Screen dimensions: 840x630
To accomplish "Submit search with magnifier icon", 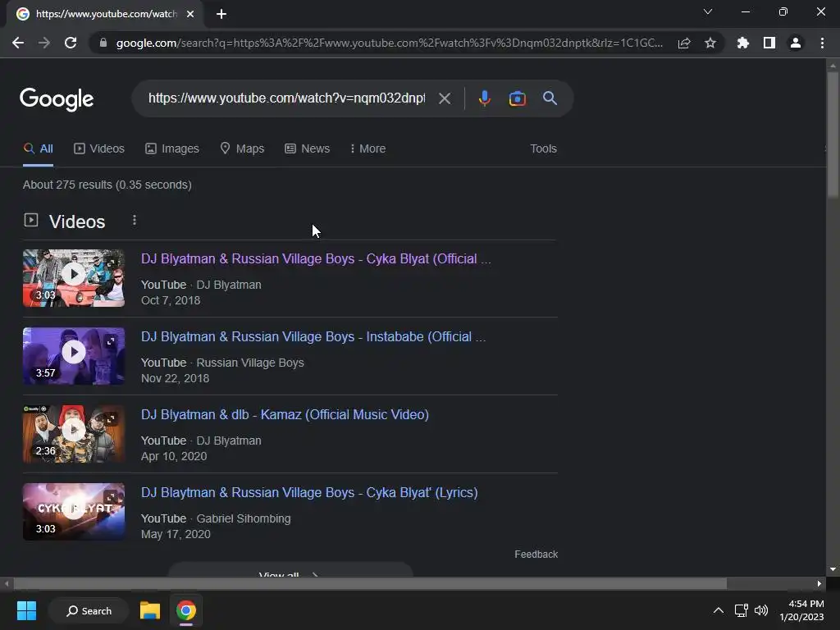I will pos(550,98).
